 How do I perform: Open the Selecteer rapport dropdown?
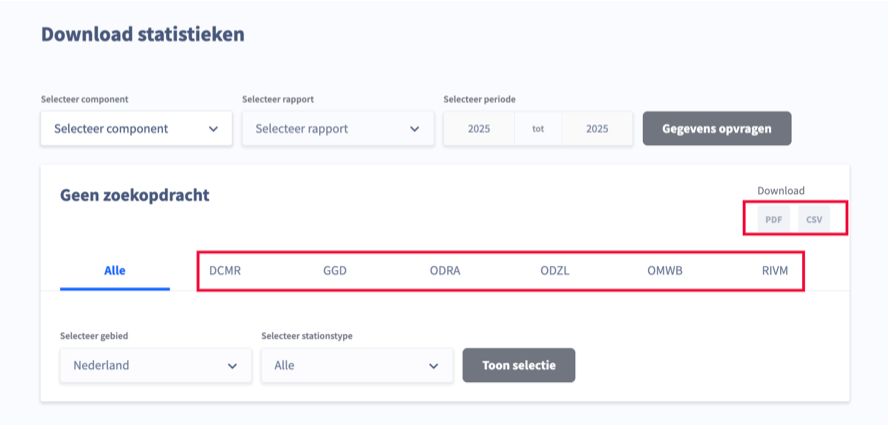(337, 129)
